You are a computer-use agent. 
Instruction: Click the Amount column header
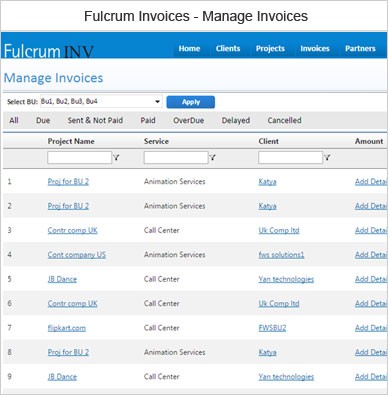point(369,141)
